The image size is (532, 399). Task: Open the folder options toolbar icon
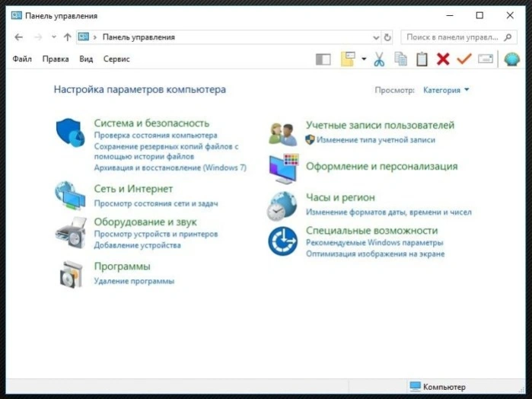348,59
